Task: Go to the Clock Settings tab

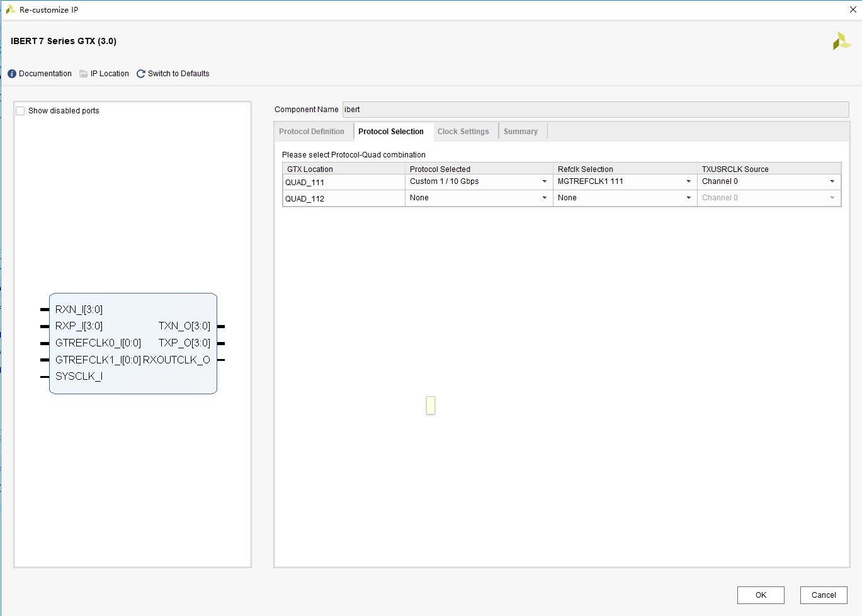Action: click(x=463, y=132)
